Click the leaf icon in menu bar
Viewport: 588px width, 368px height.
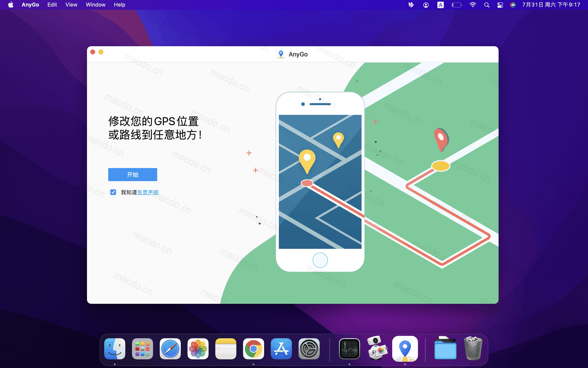[411, 5]
